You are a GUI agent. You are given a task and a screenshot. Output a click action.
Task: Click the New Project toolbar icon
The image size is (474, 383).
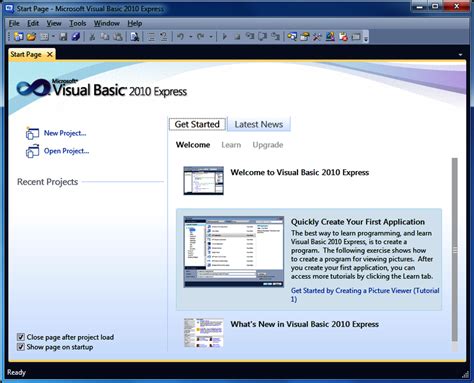[x=19, y=36]
